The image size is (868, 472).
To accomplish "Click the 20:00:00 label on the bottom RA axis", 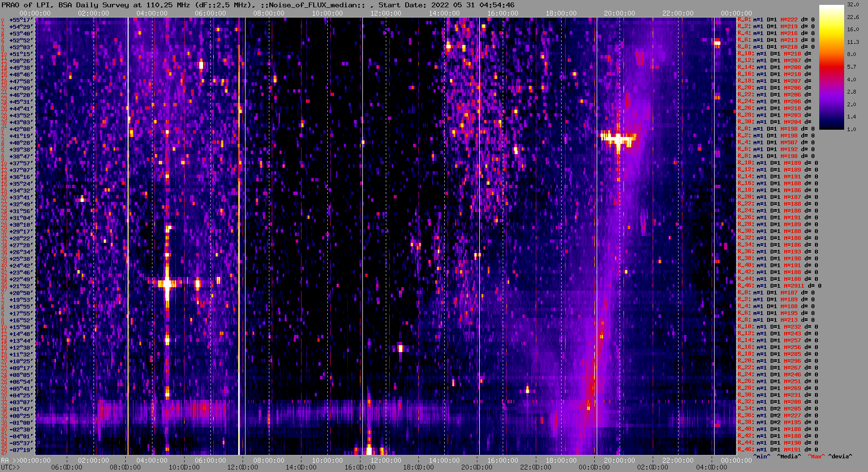I will [620, 460].
